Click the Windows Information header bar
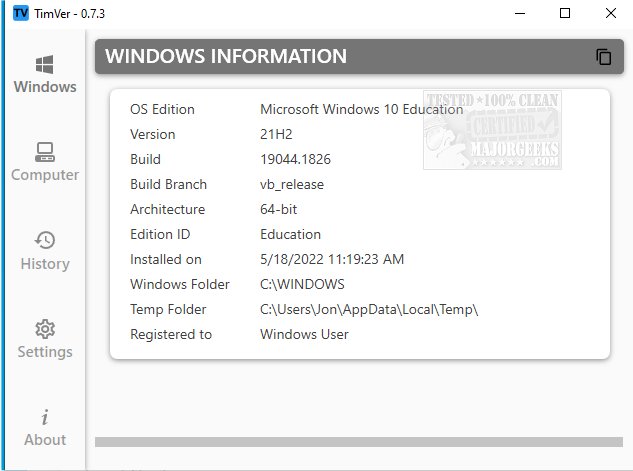The width and height of the screenshot is (633, 471). pyautogui.click(x=340, y=57)
